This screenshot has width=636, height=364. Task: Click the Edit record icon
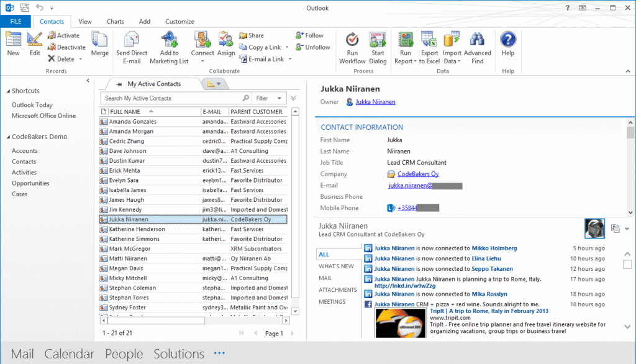coord(35,39)
